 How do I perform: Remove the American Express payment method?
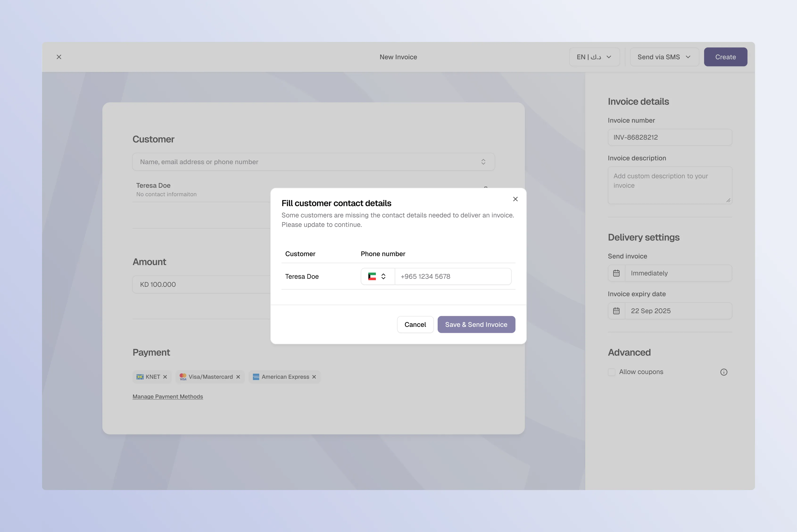click(x=314, y=377)
